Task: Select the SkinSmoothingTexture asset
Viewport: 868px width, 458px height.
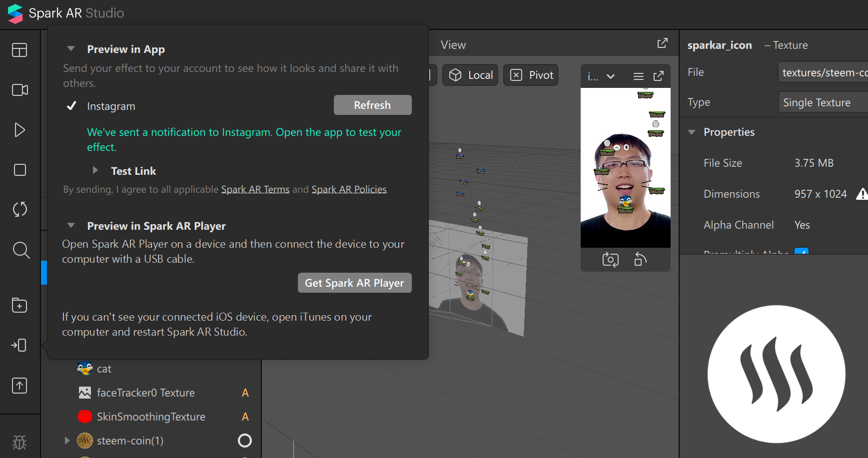Action: point(151,417)
